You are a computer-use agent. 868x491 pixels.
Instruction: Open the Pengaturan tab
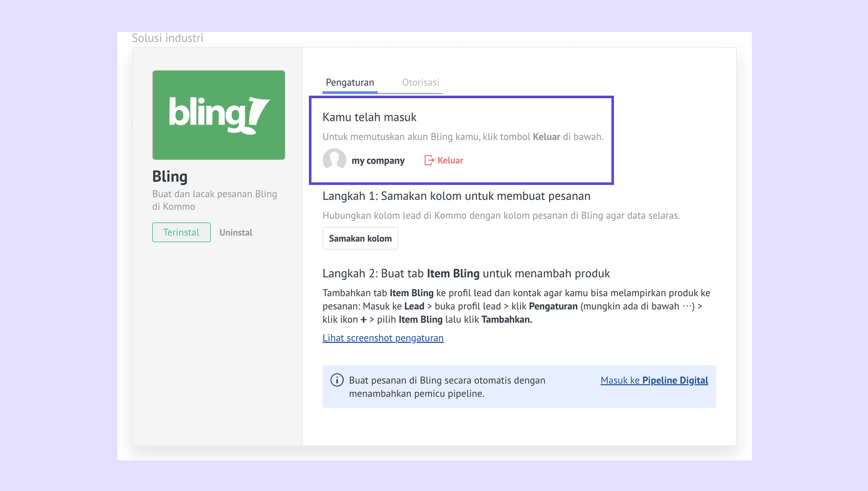click(x=350, y=82)
